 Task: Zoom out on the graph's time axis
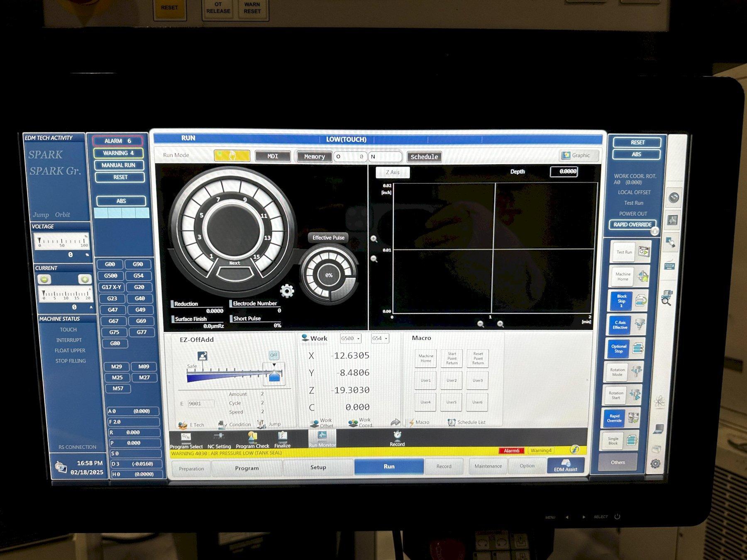pos(481,324)
